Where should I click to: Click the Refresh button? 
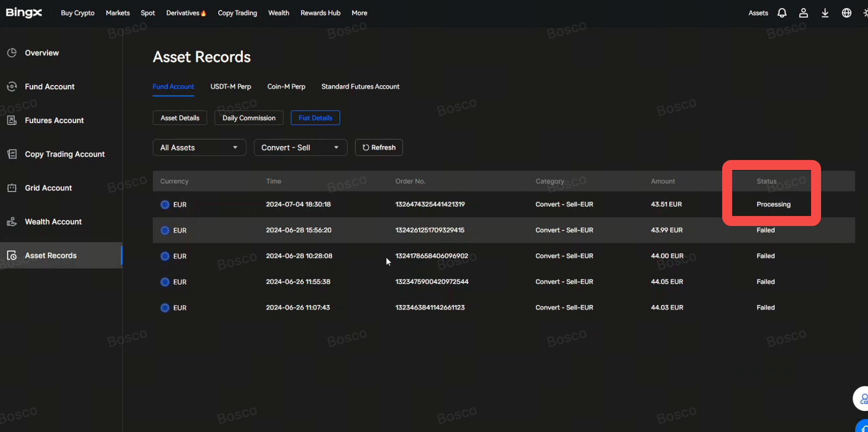click(379, 147)
